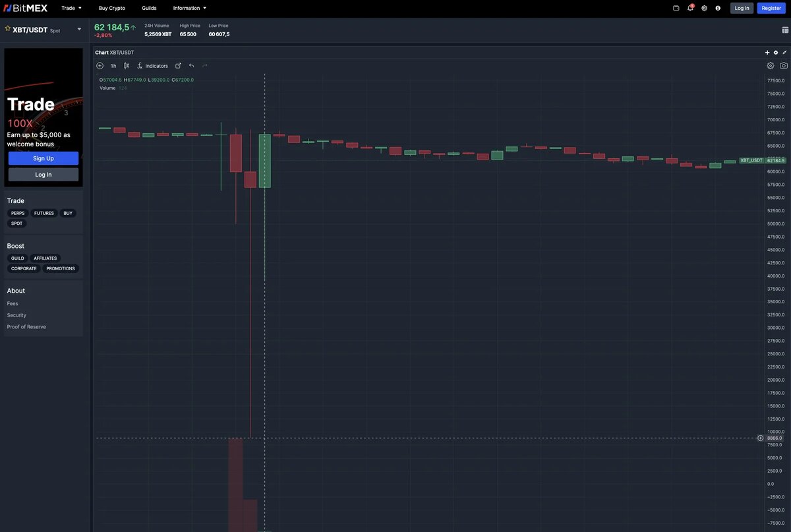791x532 pixels.
Task: Click the Register button
Action: [771, 8]
